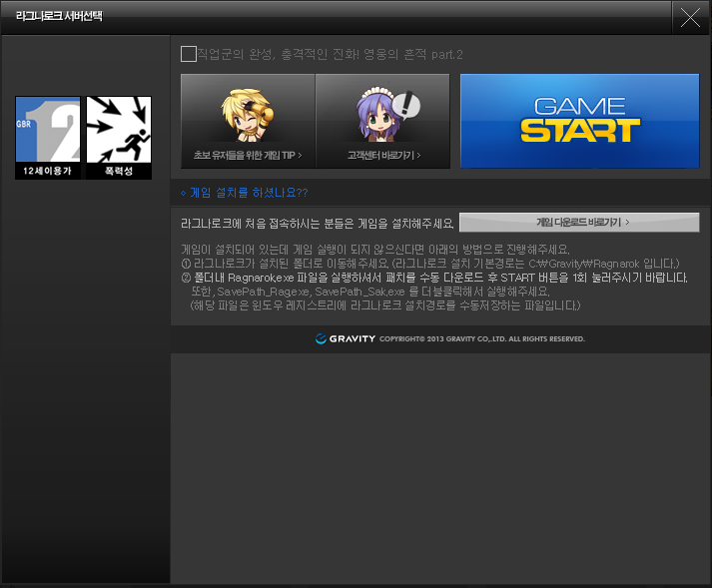Image resolution: width=712 pixels, height=588 pixels.
Task: Click the 폭력성 violence rating icon
Action: click(119, 137)
